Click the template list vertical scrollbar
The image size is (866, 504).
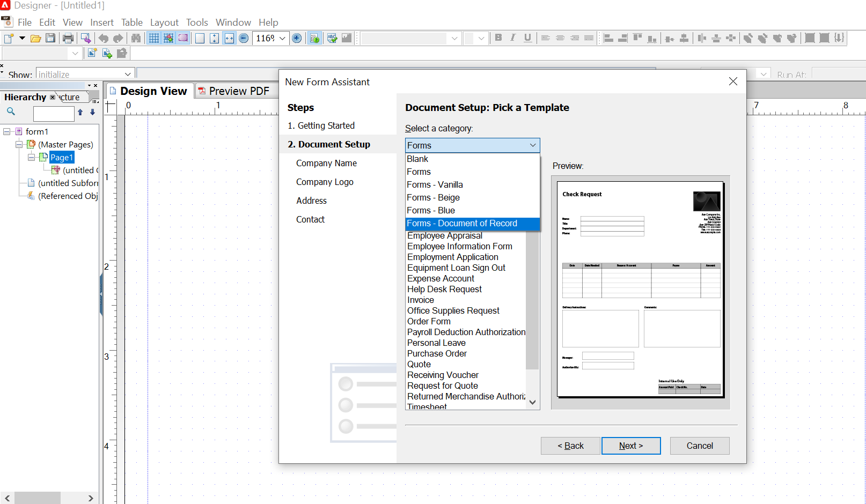point(532,300)
